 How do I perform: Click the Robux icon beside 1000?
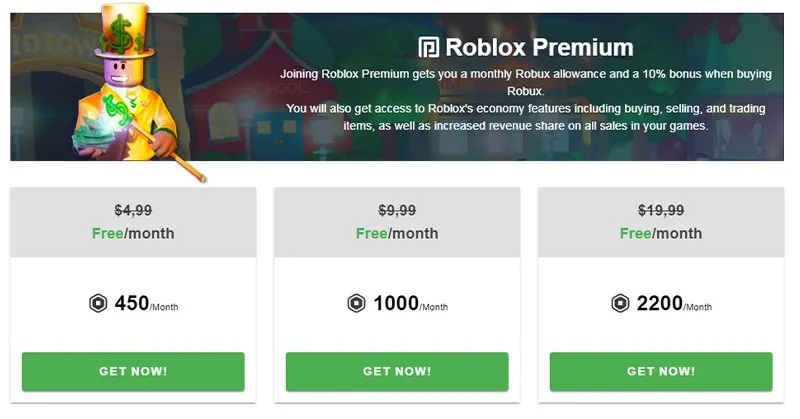click(x=356, y=304)
